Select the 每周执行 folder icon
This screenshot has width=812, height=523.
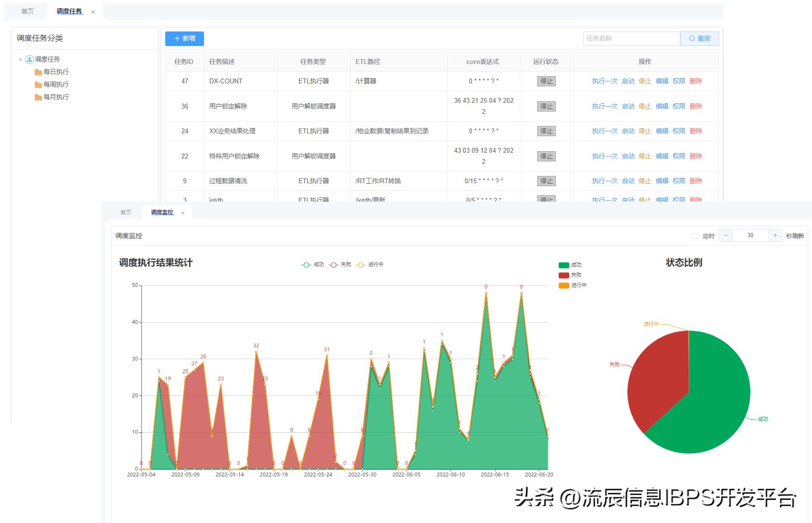pos(38,84)
